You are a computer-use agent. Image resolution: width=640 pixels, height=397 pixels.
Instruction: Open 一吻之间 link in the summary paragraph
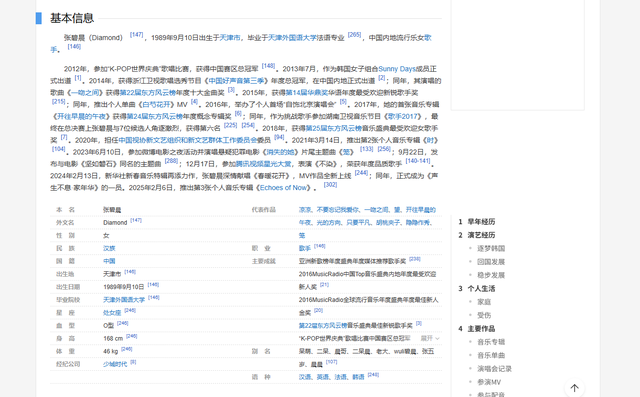point(85,93)
